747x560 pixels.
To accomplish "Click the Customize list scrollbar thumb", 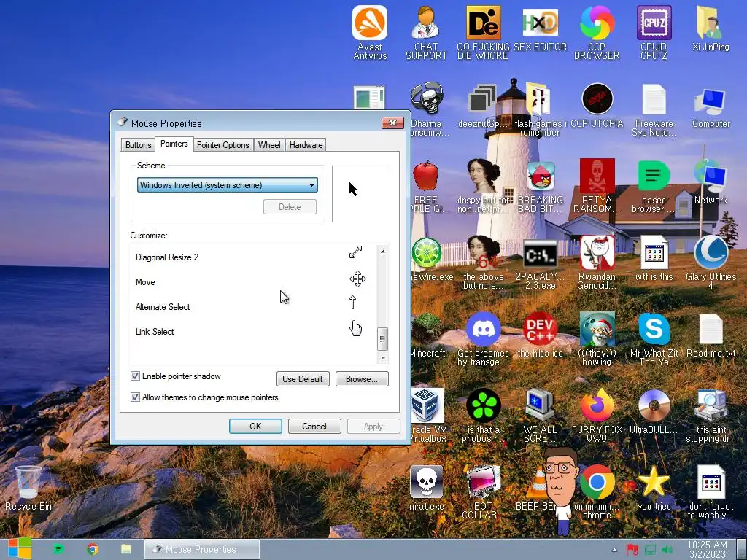I will tap(382, 339).
